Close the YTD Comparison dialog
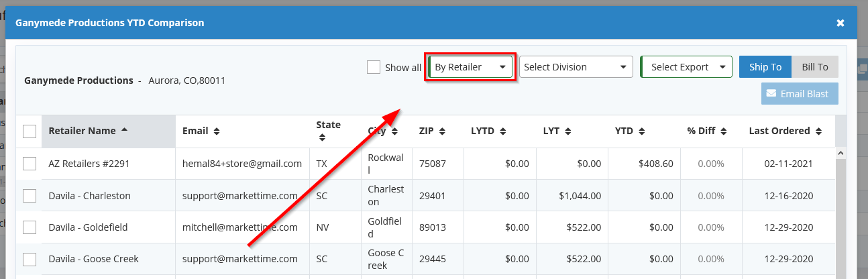Screen dimensions: 868x279 (840, 23)
